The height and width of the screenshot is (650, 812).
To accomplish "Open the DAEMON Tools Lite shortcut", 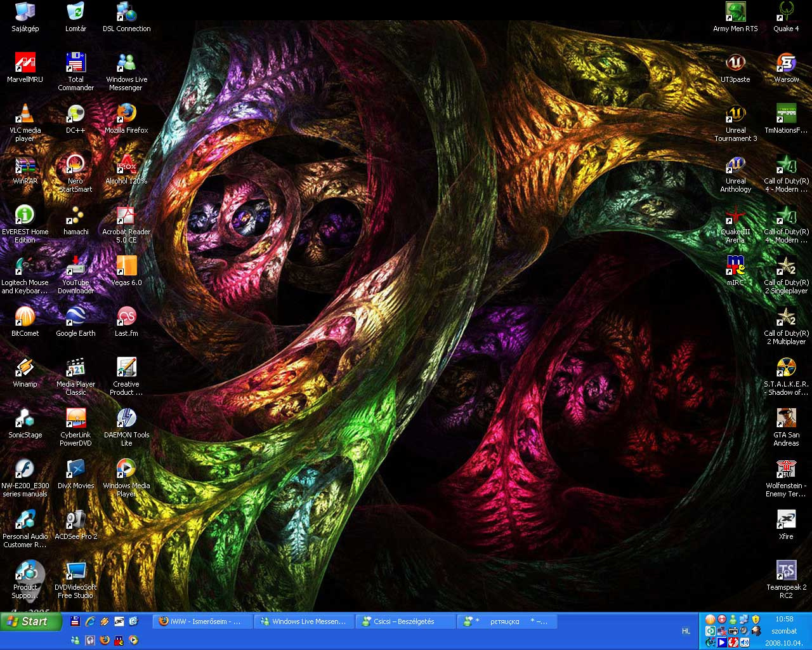I will click(127, 427).
